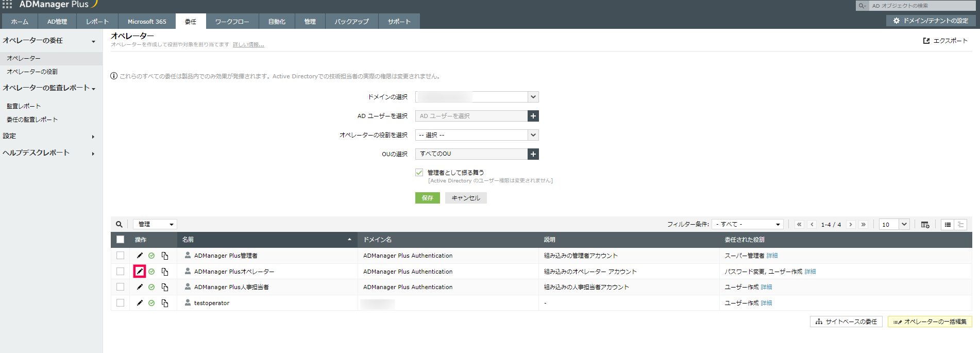
Task: Click the サイトベースの委任 button
Action: click(847, 322)
